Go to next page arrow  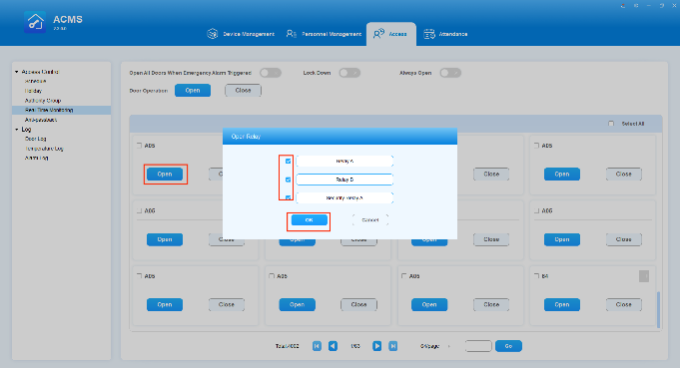tap(377, 346)
